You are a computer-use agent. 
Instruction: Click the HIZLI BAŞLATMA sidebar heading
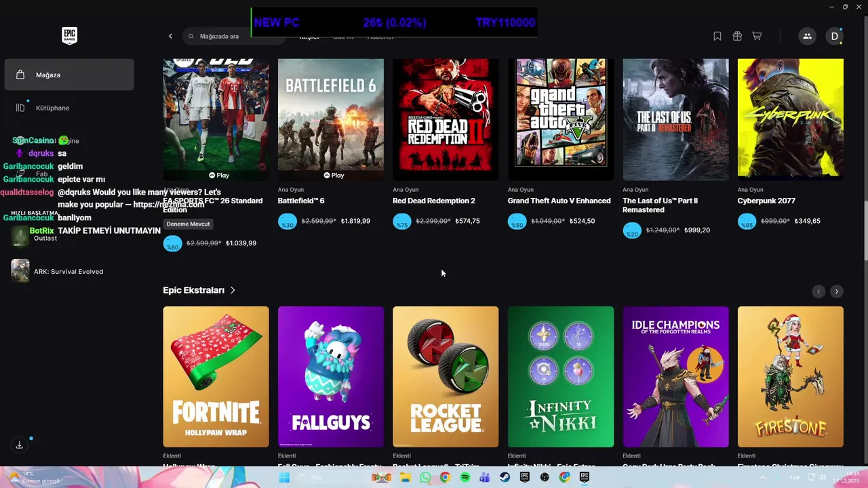coord(34,213)
